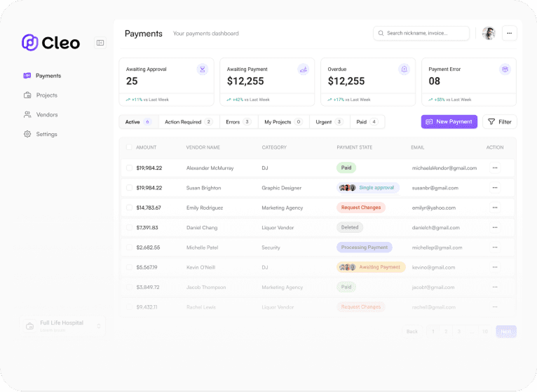Viewport: 537px width, 392px height.
Task: Click the New Payment button
Action: tap(449, 121)
